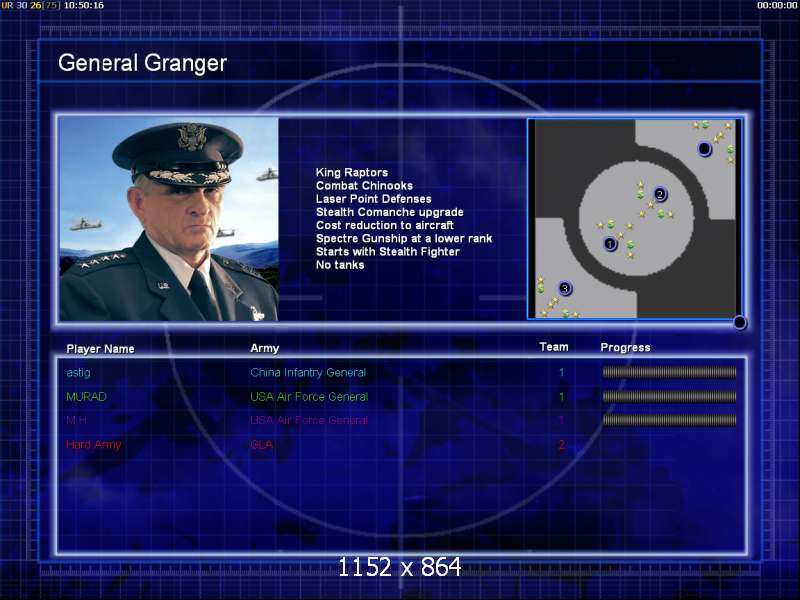
Task: Click the Team column header
Action: [554, 347]
